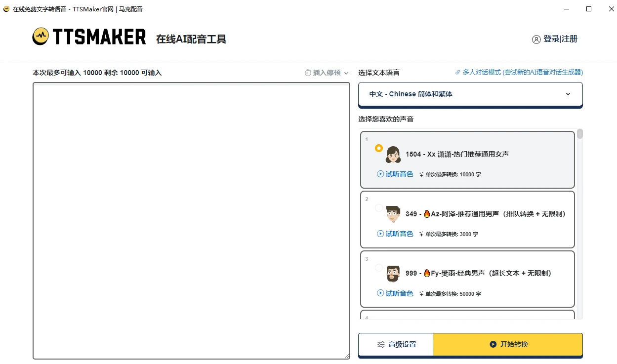Image resolution: width=617 pixels, height=364 pixels.
Task: Select the radio button for voice 999 樊雨
Action: tap(378, 267)
